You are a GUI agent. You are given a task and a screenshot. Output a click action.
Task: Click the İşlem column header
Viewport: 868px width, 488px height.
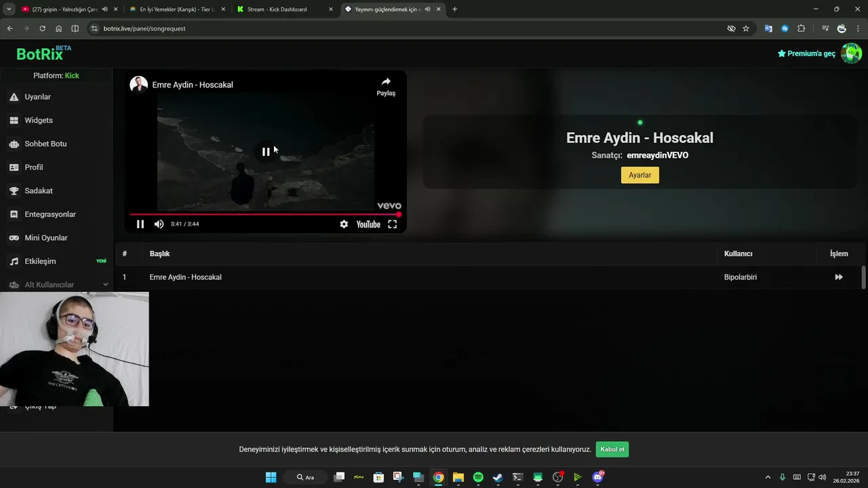click(839, 253)
